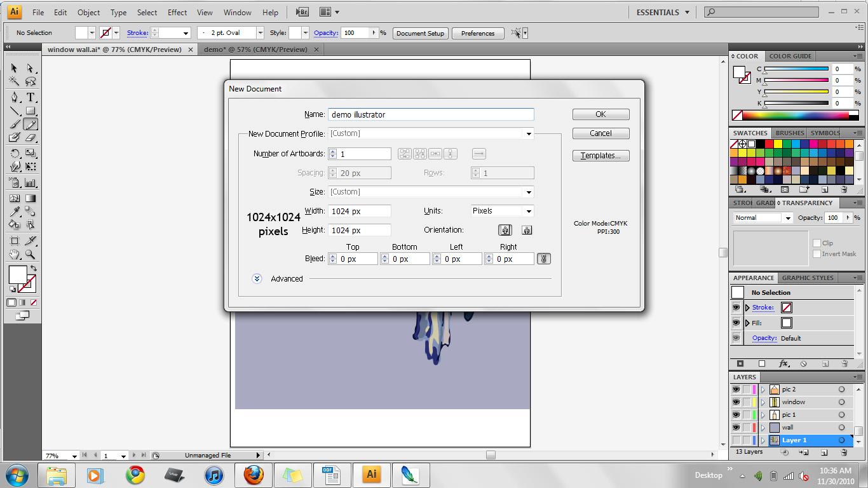The image size is (868, 488).
Task: Click OK in New Document dialog
Action: pyautogui.click(x=600, y=114)
